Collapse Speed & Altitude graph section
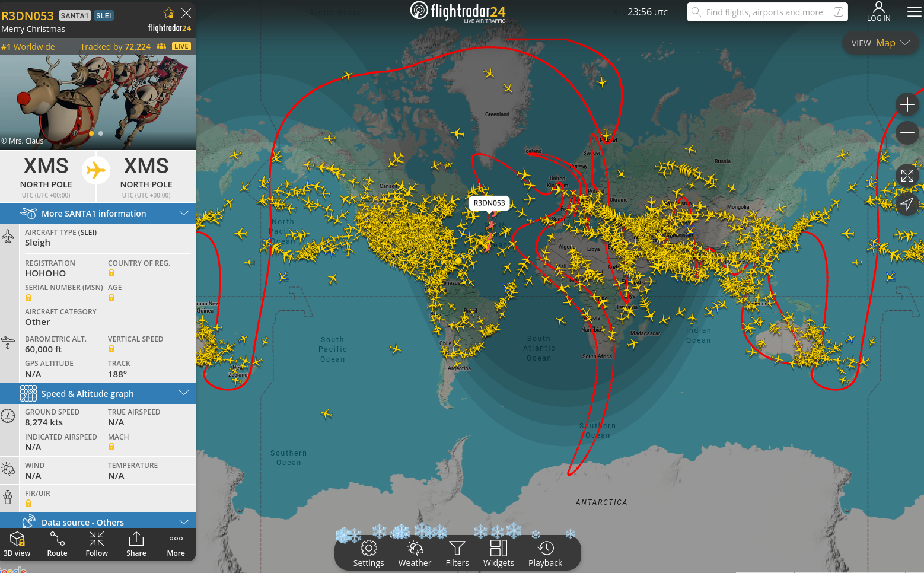Screen dimensions: 924x573 pyautogui.click(x=98, y=394)
